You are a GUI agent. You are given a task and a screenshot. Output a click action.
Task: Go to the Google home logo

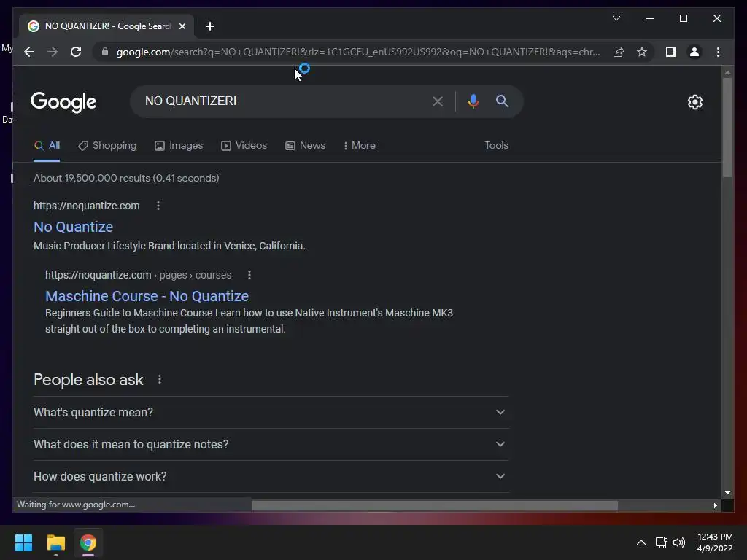click(x=63, y=102)
